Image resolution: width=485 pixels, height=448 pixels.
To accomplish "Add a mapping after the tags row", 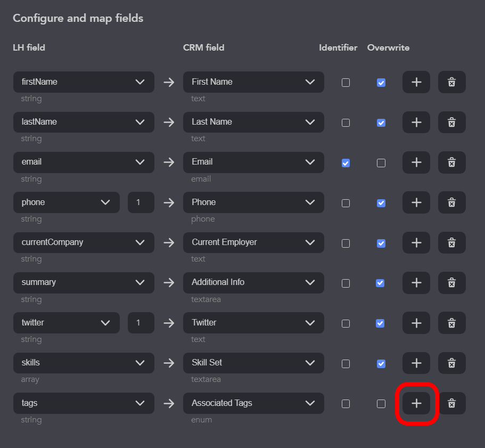I will (416, 403).
